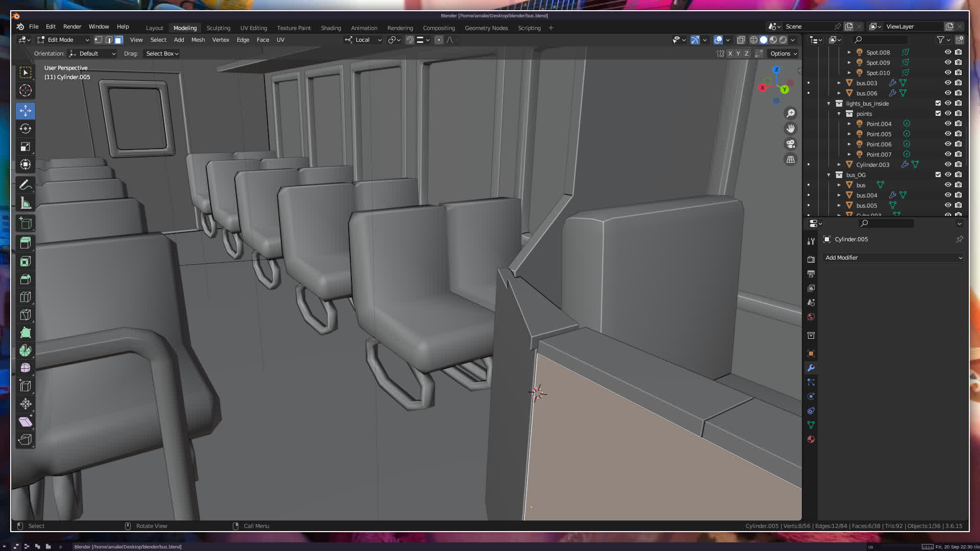980x551 pixels.
Task: Open the Select Box drag setting
Action: [x=162, y=54]
